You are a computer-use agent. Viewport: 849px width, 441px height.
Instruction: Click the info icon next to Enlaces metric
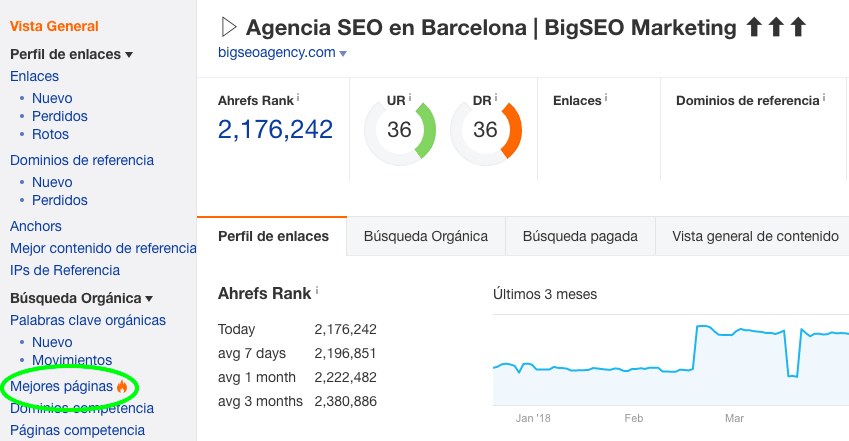click(x=606, y=98)
